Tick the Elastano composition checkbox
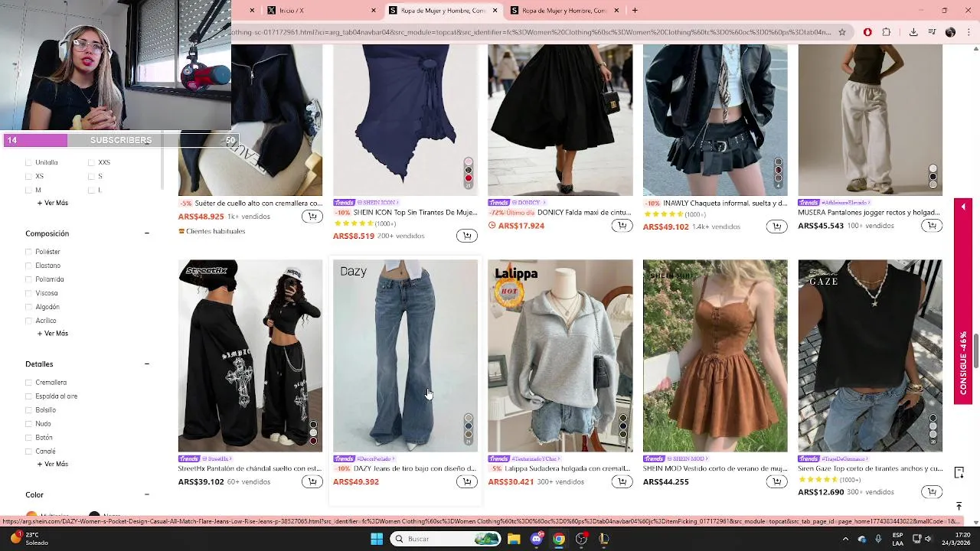This screenshot has height=551, width=980. point(29,266)
